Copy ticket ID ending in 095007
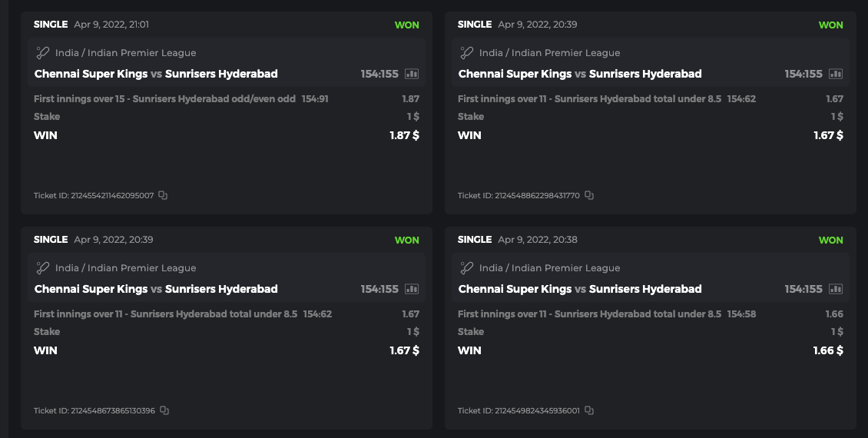This screenshot has height=438, width=868. click(163, 195)
